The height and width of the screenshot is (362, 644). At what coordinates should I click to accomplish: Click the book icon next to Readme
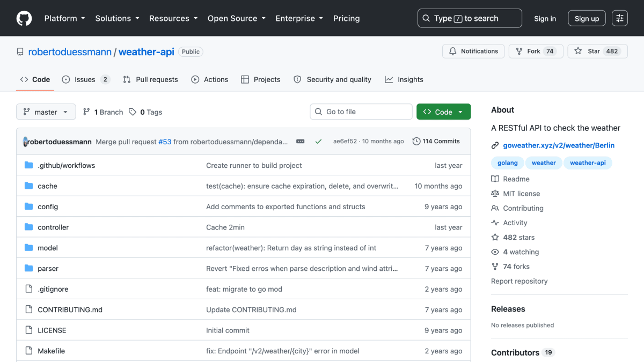tap(495, 179)
